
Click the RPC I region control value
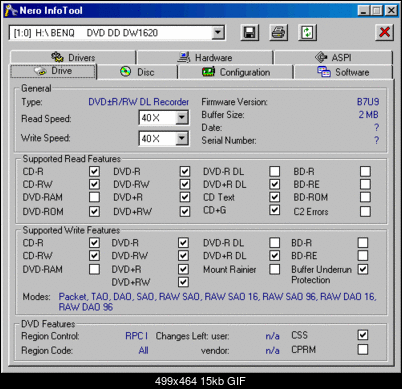tap(136, 336)
